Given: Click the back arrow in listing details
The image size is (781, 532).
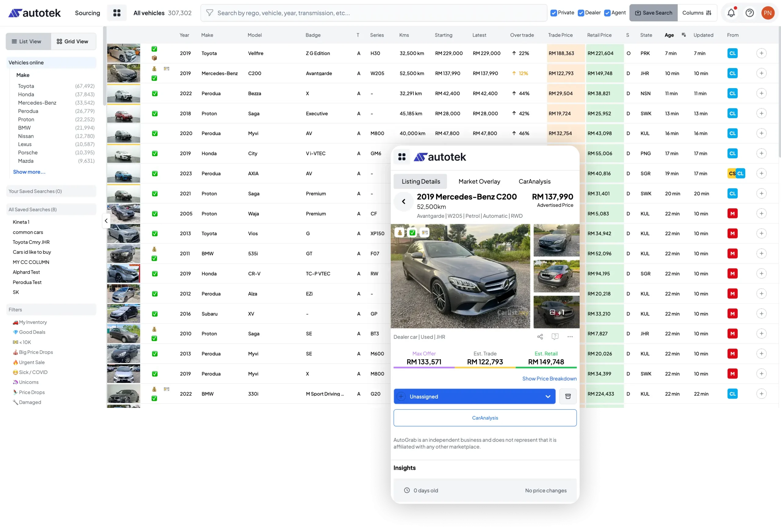Looking at the screenshot, I should point(403,201).
